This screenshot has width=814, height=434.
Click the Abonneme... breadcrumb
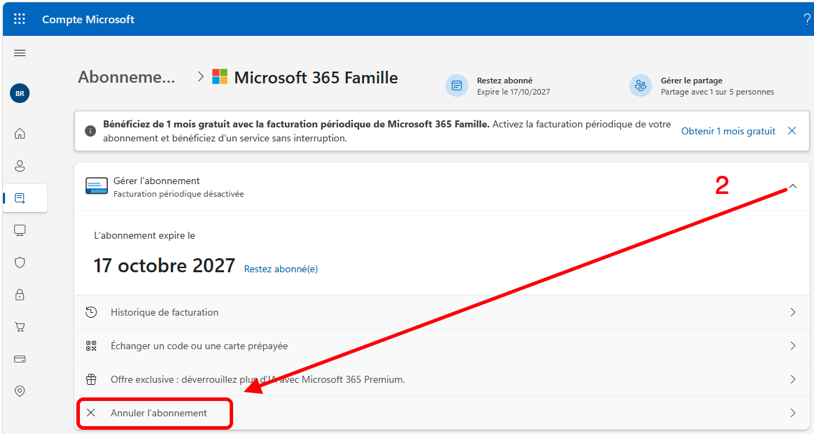pos(127,77)
